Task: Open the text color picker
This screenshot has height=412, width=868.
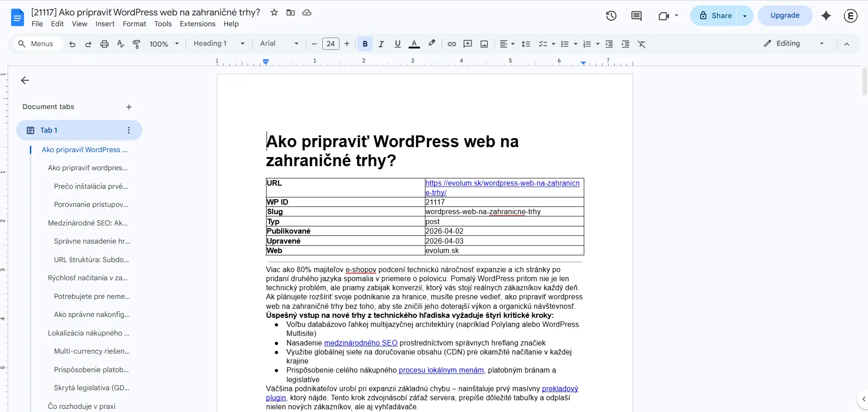Action: point(414,44)
